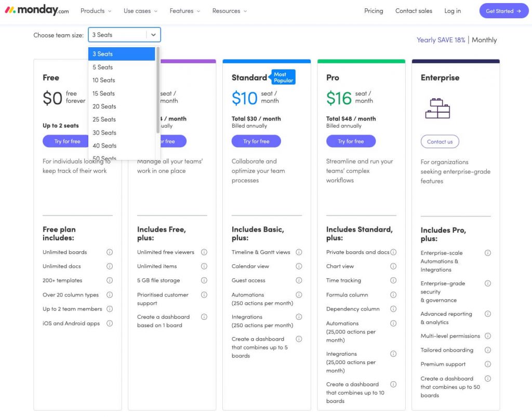Pick 20 Seats team size
Screen dimensions: 532x417
click(122, 106)
